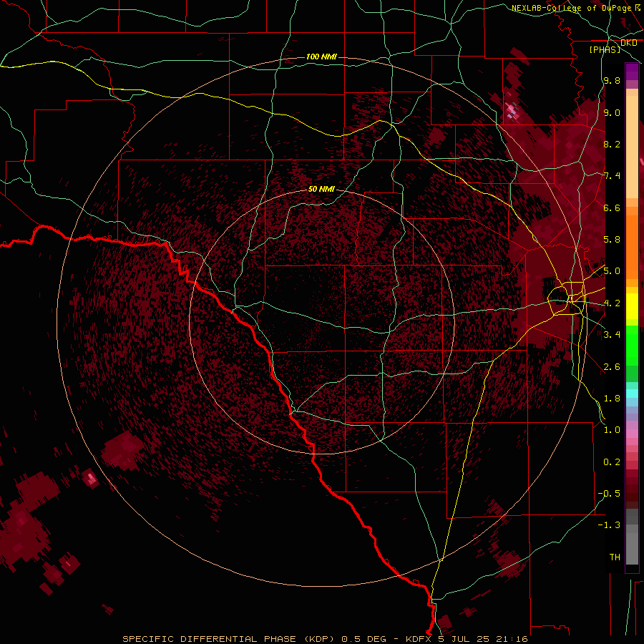The height and width of the screenshot is (644, 644).
Task: Pick the yellow color bar segment
Action: tap(632, 306)
